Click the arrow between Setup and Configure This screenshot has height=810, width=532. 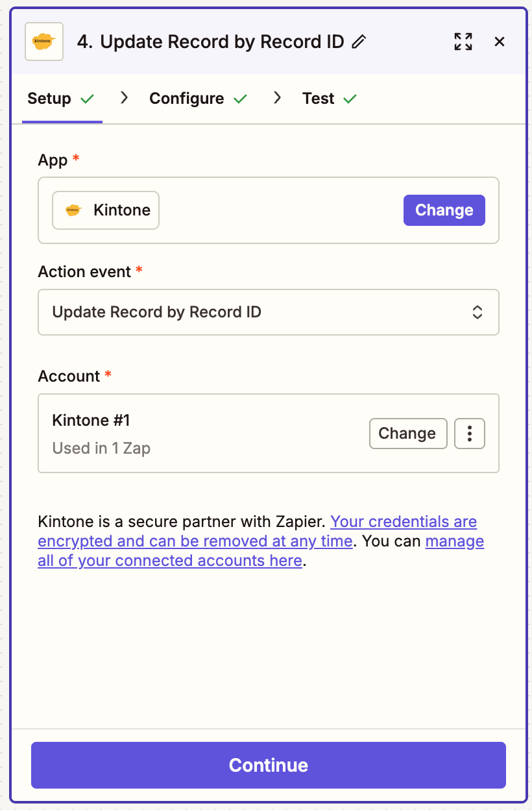123,98
